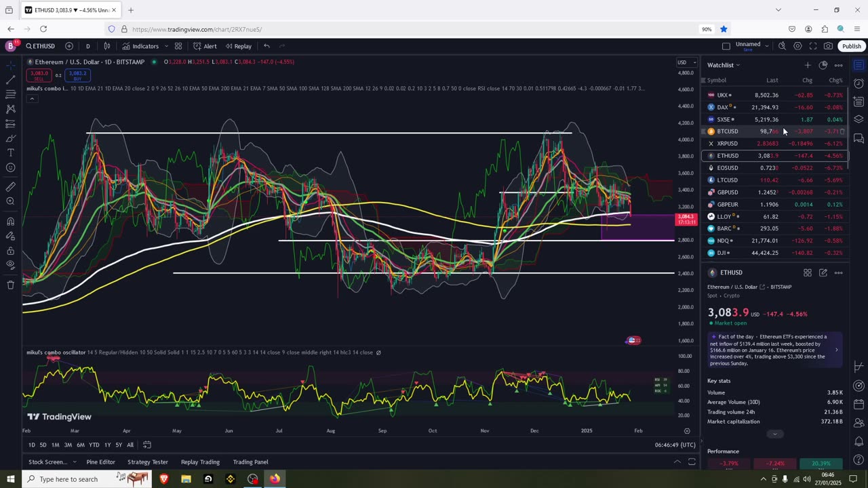Select the zoom in tool
Screen dimensions: 868x488
[10, 201]
